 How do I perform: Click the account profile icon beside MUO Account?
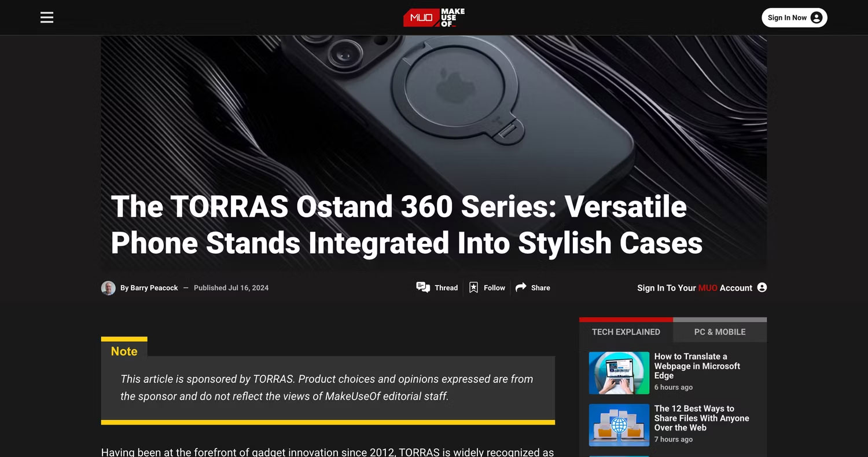[x=762, y=287]
